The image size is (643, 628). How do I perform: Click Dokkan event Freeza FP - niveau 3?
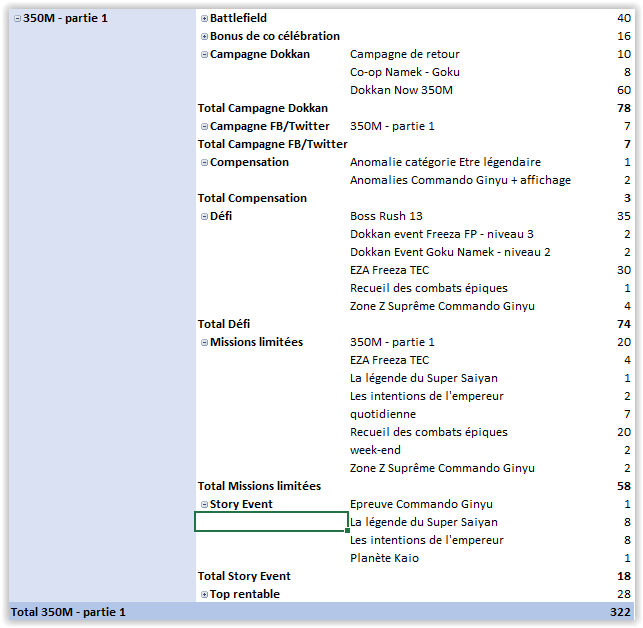tap(441, 234)
